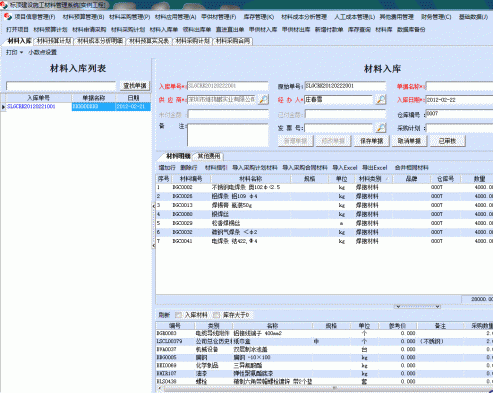493x393 pixels.
Task: Open the 材料成本分析管理 menu
Action: [304, 17]
